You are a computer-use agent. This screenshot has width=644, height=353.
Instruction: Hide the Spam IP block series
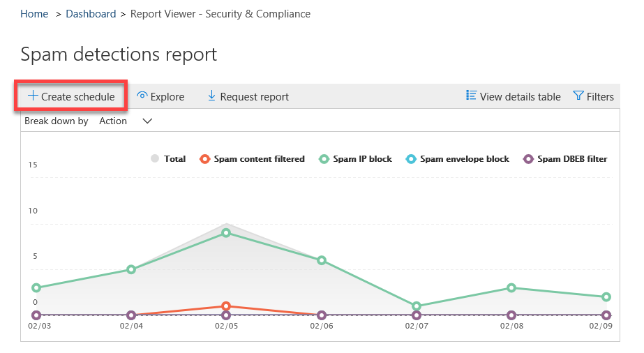coord(324,159)
